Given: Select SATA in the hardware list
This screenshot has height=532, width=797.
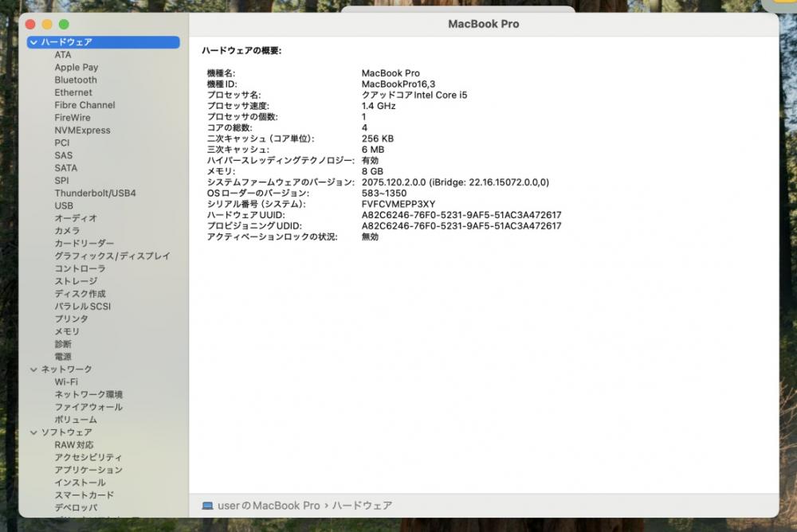Looking at the screenshot, I should pos(66,168).
